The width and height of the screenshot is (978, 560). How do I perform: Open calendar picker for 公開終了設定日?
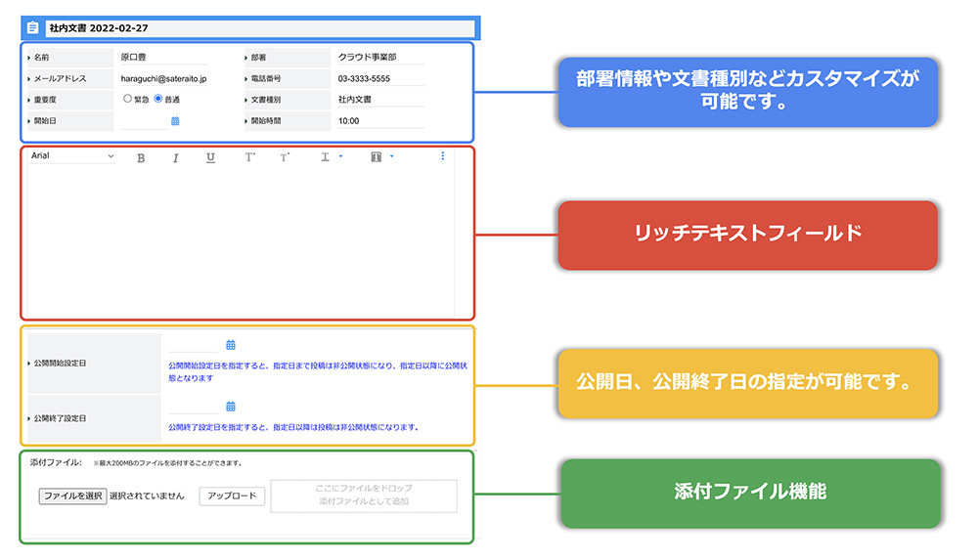click(x=231, y=407)
